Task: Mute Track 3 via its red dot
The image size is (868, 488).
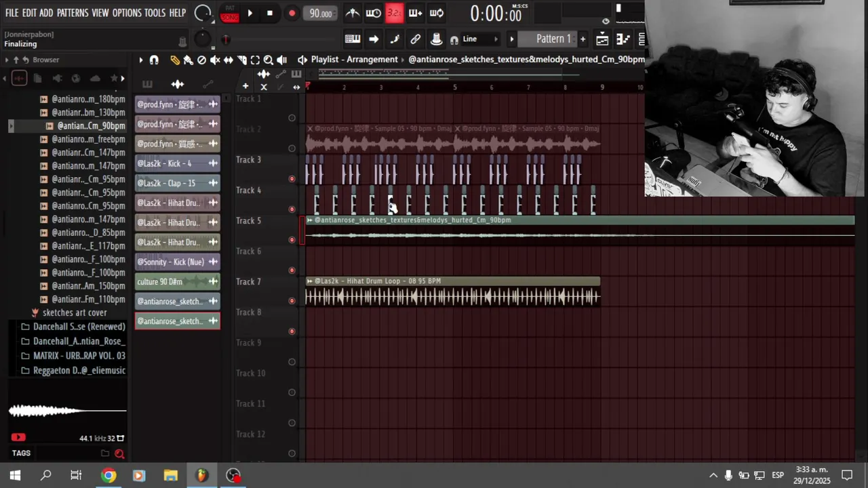Action: point(292,179)
